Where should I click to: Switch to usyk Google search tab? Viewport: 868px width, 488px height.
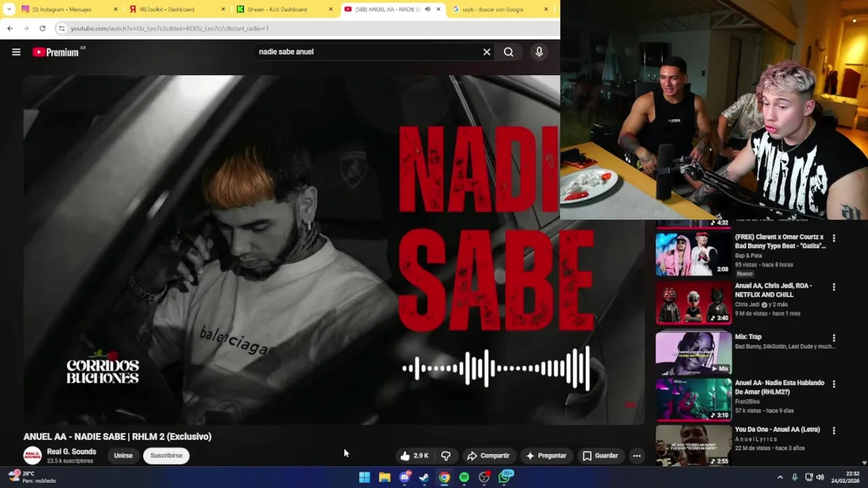point(500,9)
